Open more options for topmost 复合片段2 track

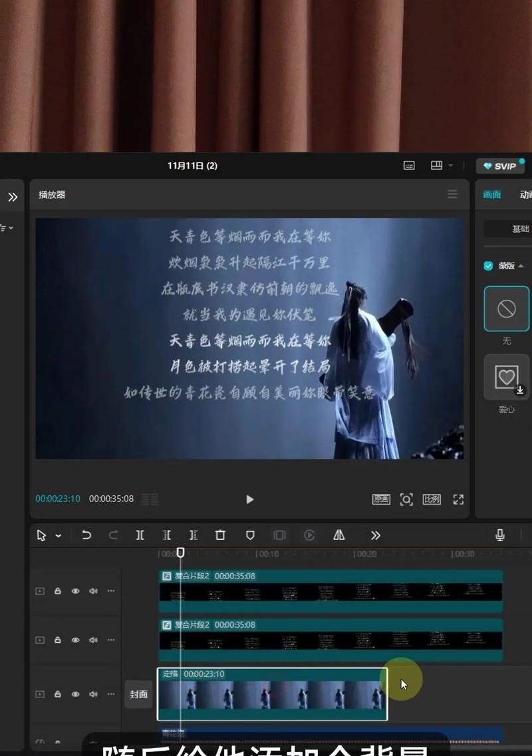tap(111, 591)
